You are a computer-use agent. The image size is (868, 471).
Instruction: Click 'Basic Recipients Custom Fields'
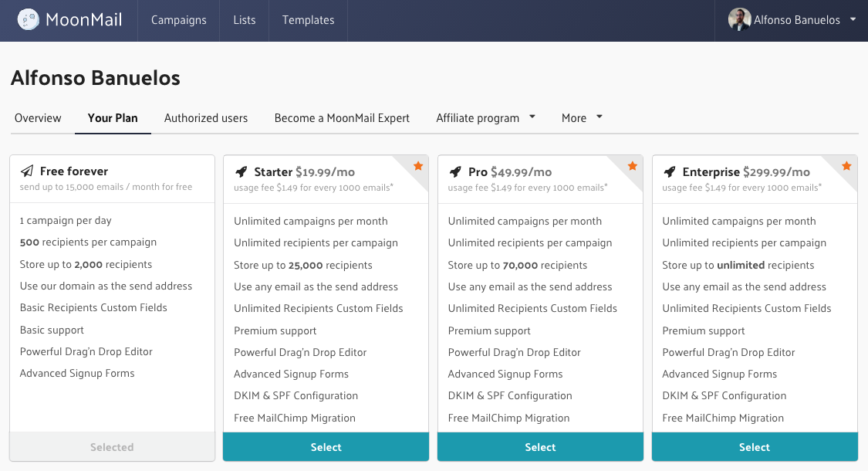[93, 307]
